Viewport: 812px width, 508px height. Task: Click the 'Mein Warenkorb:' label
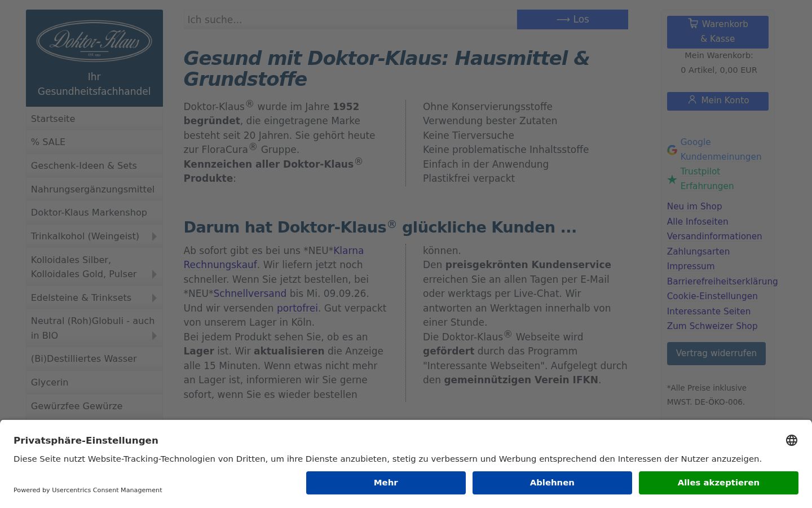tap(719, 55)
